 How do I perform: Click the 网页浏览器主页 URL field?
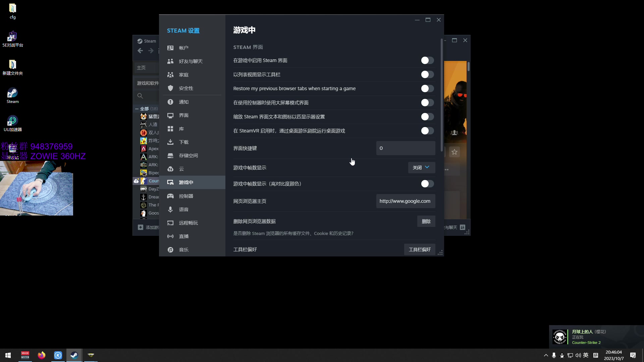[x=406, y=201]
